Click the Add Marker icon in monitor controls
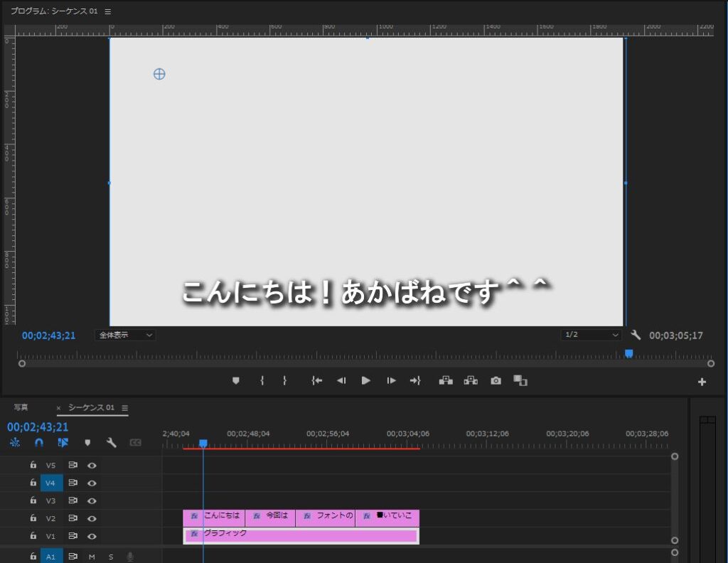728x563 pixels. [x=236, y=381]
